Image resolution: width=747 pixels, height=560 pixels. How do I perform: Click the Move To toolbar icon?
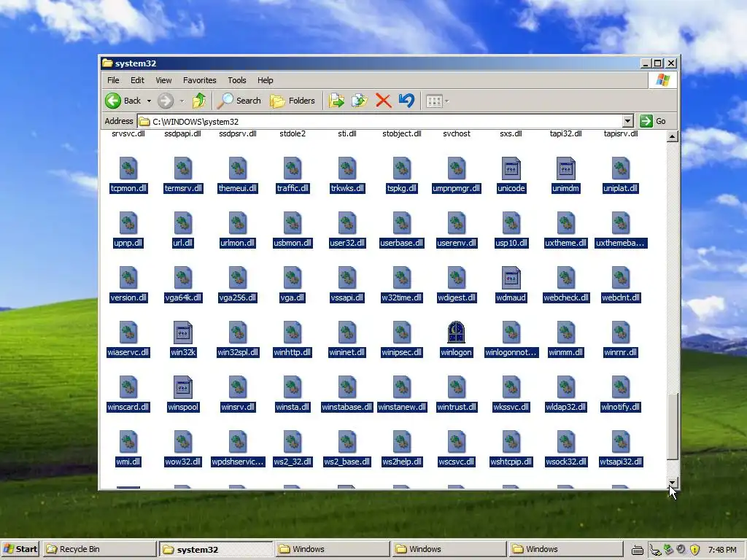(336, 101)
